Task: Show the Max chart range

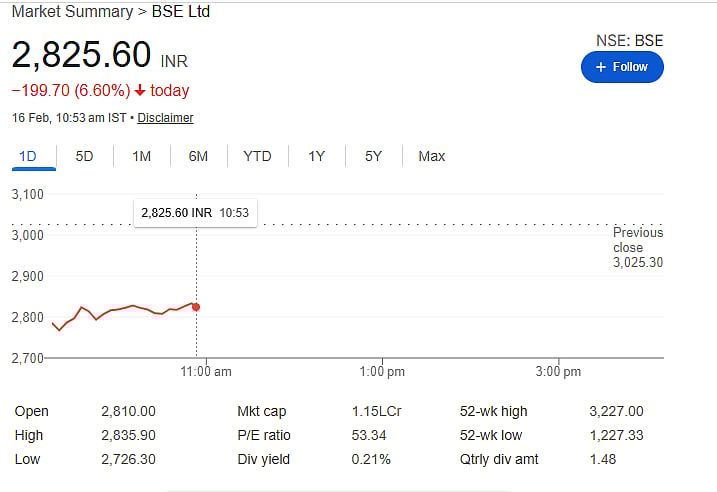Action: coord(432,156)
